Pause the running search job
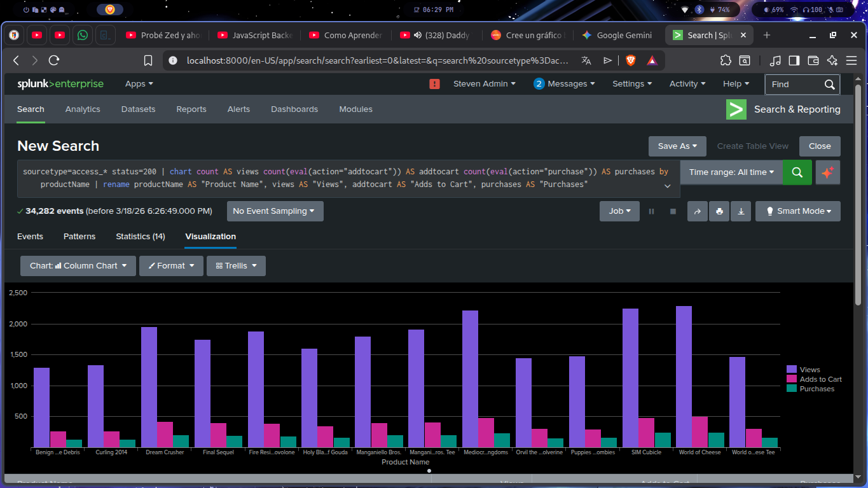Image resolution: width=868 pixels, height=488 pixels. click(651, 211)
